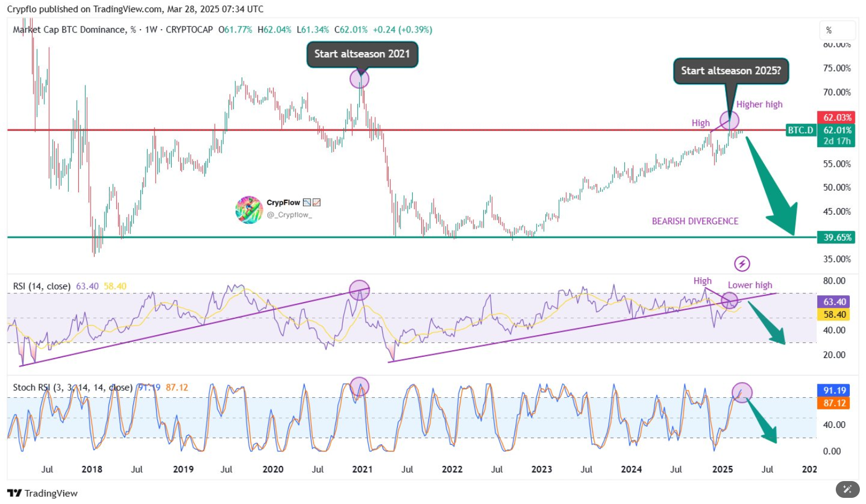Click the Higher high label
The height and width of the screenshot is (504, 866).
click(x=759, y=104)
